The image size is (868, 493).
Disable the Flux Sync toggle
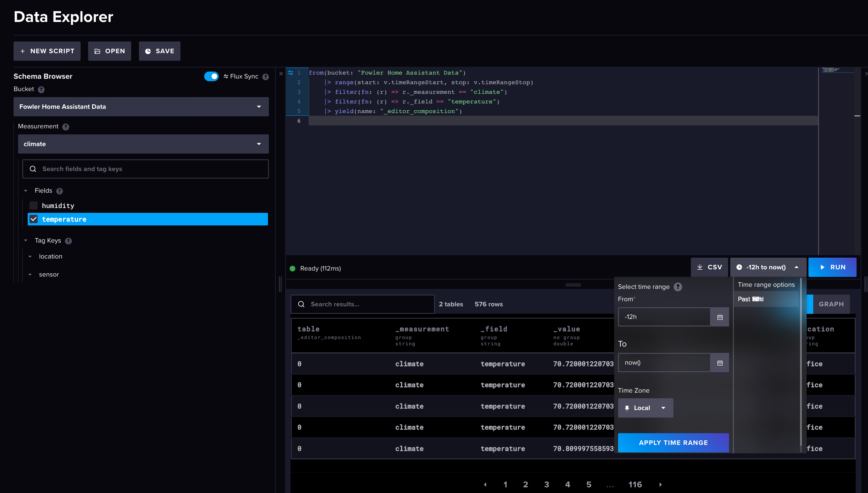[211, 76]
